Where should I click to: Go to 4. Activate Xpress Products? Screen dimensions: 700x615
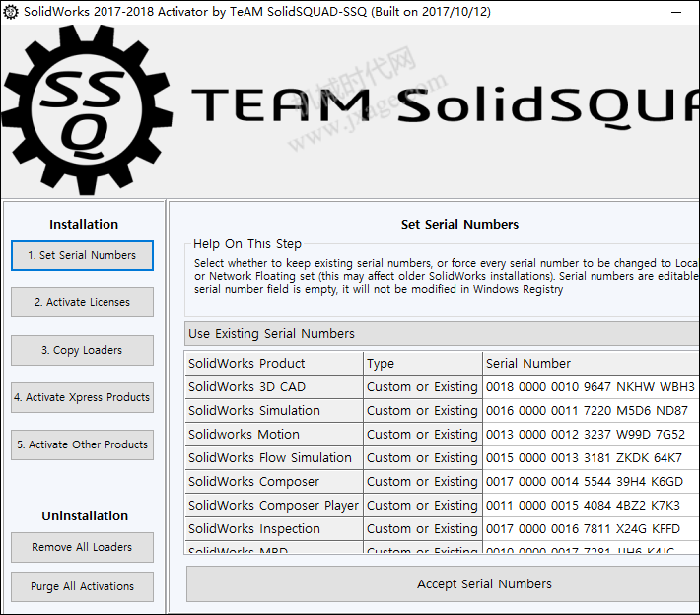tap(82, 397)
